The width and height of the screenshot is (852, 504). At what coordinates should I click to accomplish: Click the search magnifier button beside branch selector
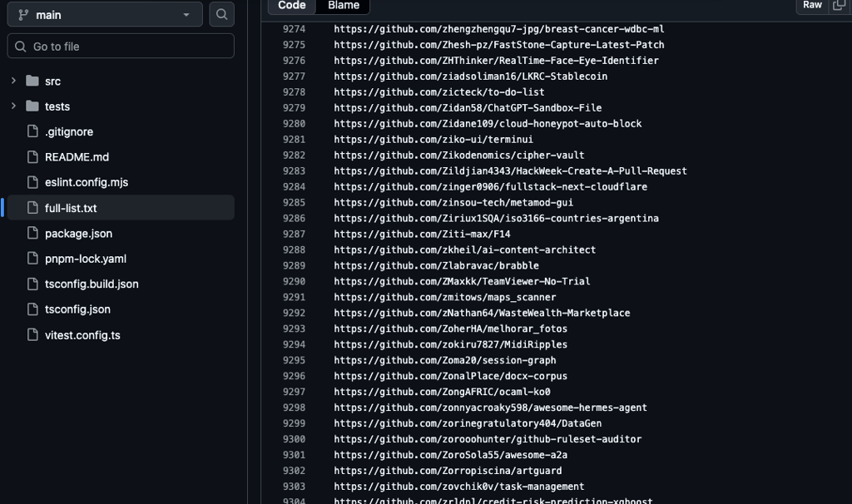pos(221,15)
